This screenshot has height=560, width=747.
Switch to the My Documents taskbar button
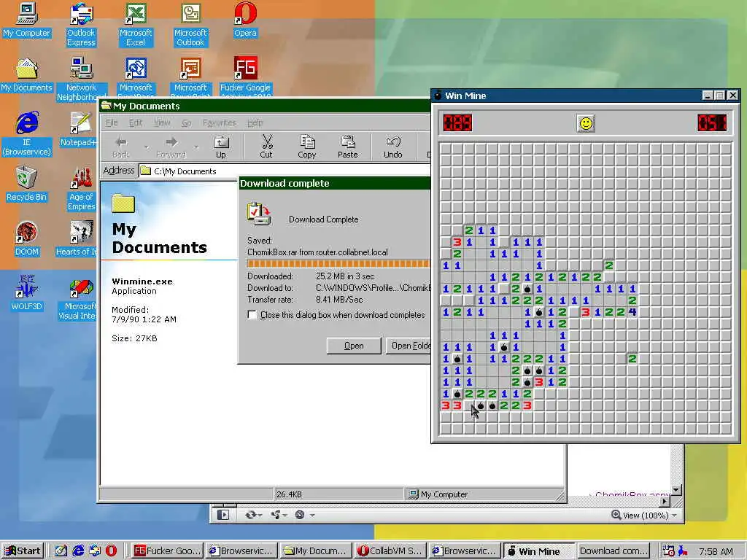click(316, 551)
